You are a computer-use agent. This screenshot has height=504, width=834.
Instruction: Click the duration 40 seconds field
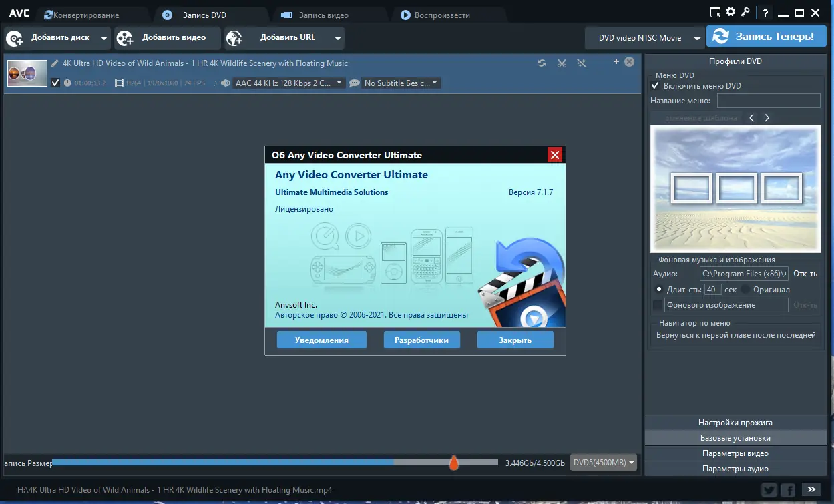(712, 290)
